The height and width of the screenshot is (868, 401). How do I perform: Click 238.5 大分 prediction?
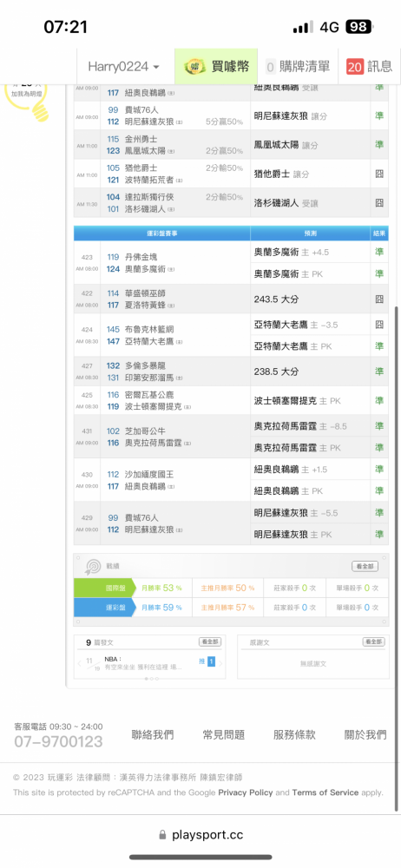tap(276, 371)
